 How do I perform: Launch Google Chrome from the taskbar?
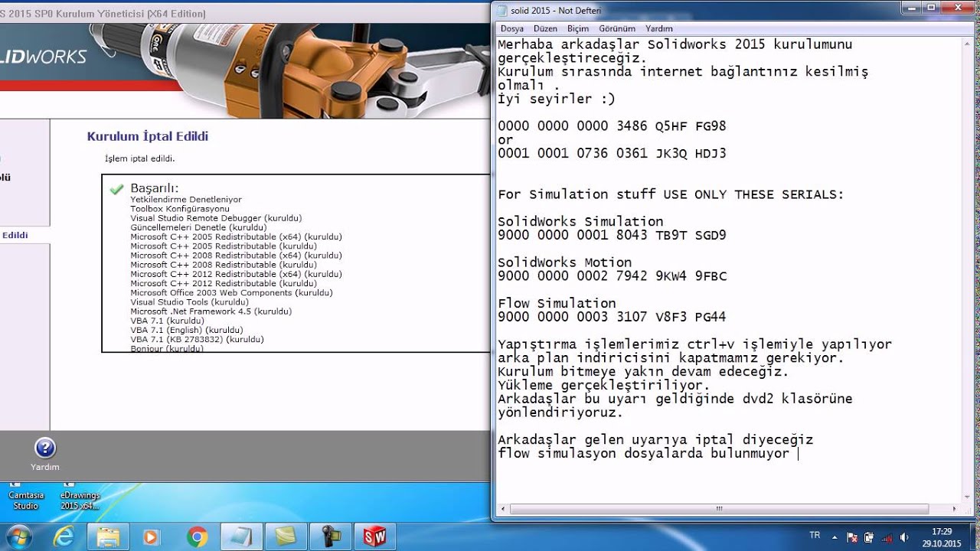pos(197,536)
